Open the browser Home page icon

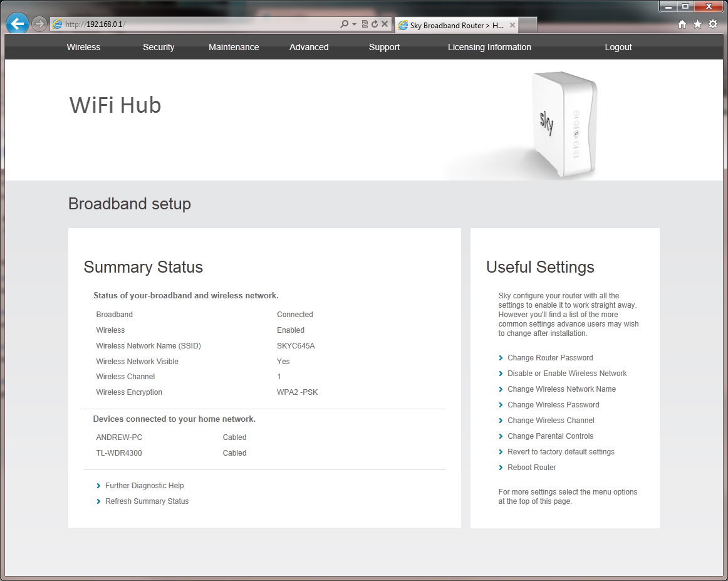[682, 23]
